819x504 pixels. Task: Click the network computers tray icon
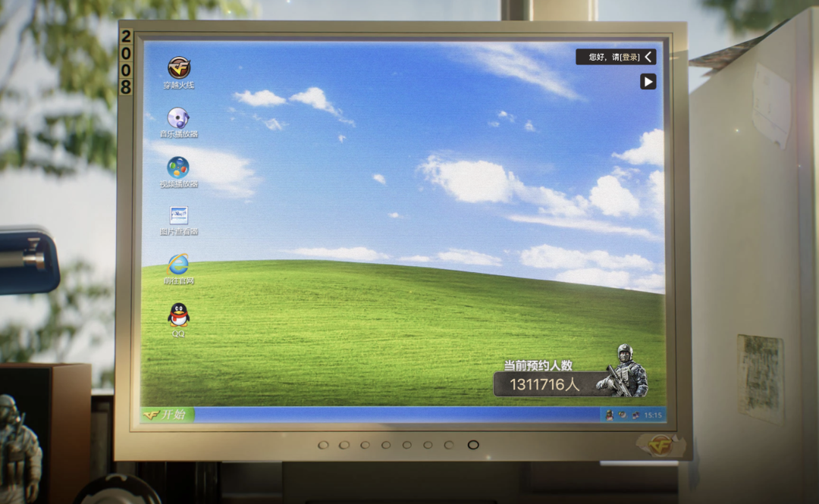[635, 415]
